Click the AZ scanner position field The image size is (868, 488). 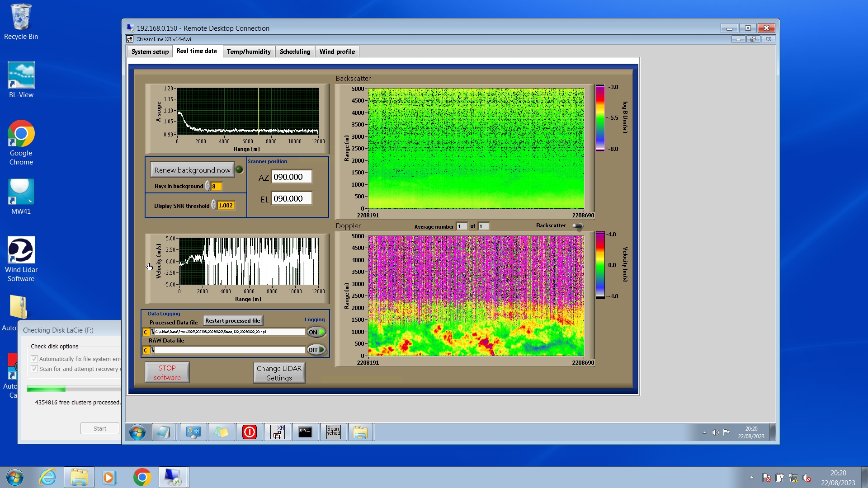point(291,177)
